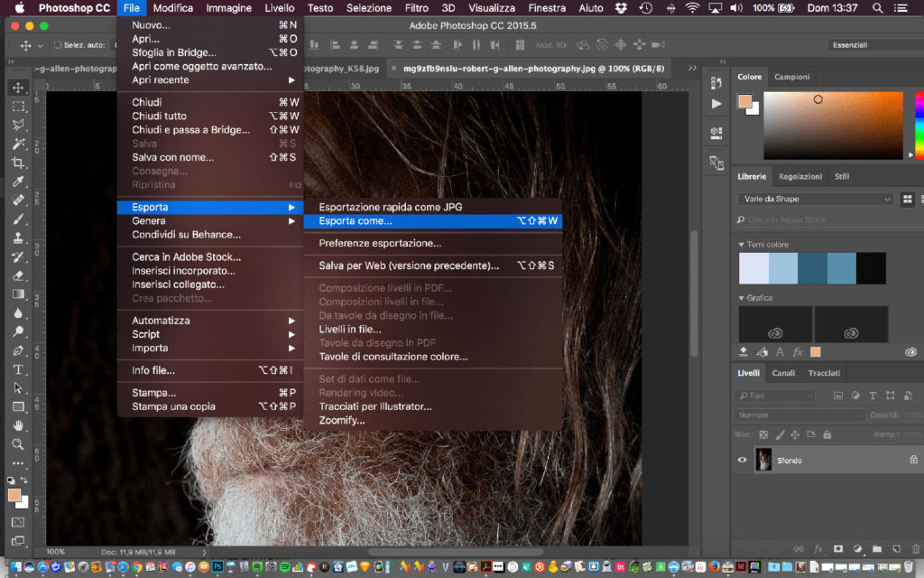Screen dimensions: 924x578
Task: Switch to the Campioni tab
Action: (791, 77)
